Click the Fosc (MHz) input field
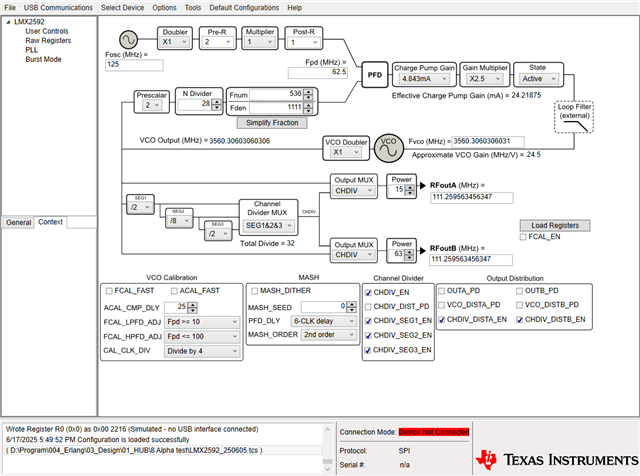This screenshot has height=476, width=640. coord(134,65)
